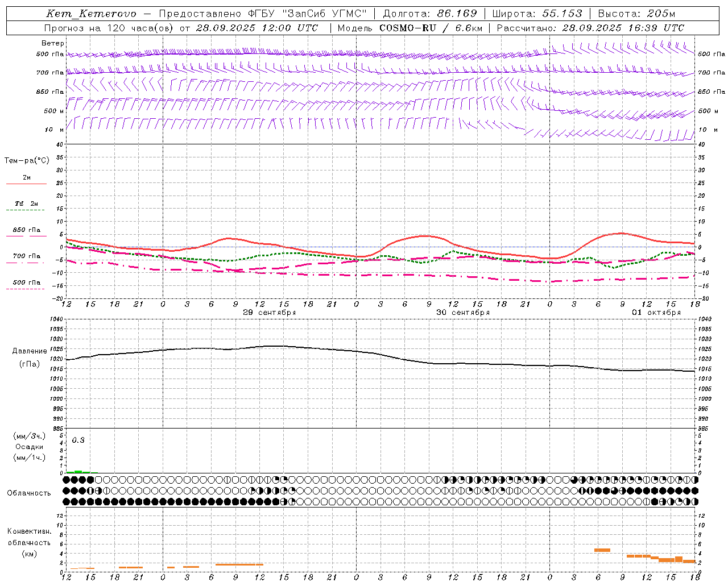This screenshot has width=728, height=582.
Task: Click the '(мм/3ч.)' unit label
Action: [x=30, y=436]
